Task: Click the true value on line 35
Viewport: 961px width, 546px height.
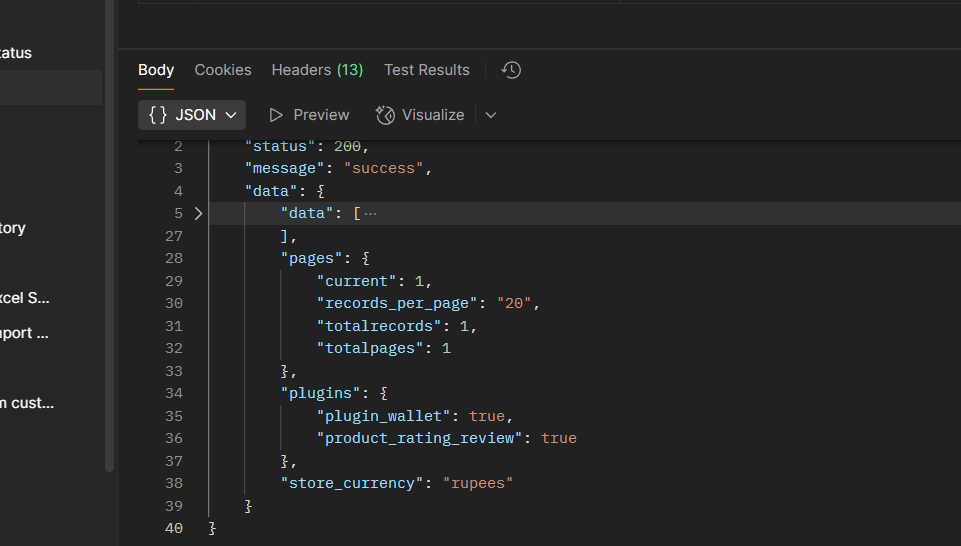Action: (487, 416)
